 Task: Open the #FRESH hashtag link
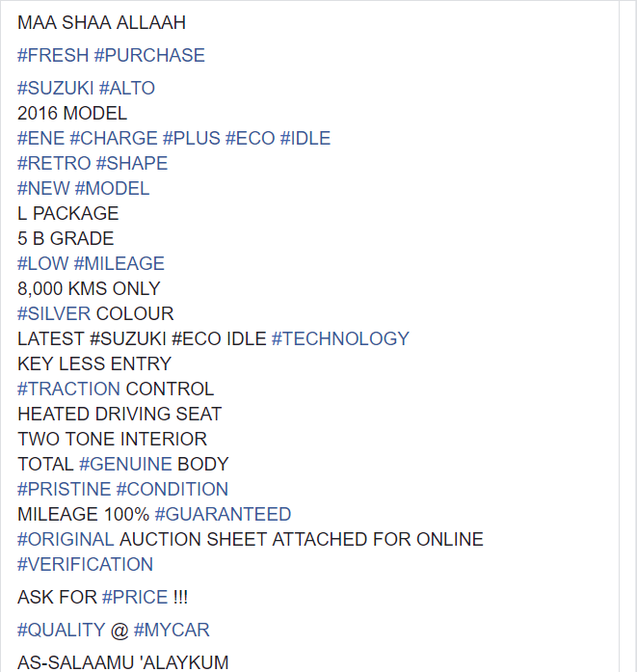[53, 55]
